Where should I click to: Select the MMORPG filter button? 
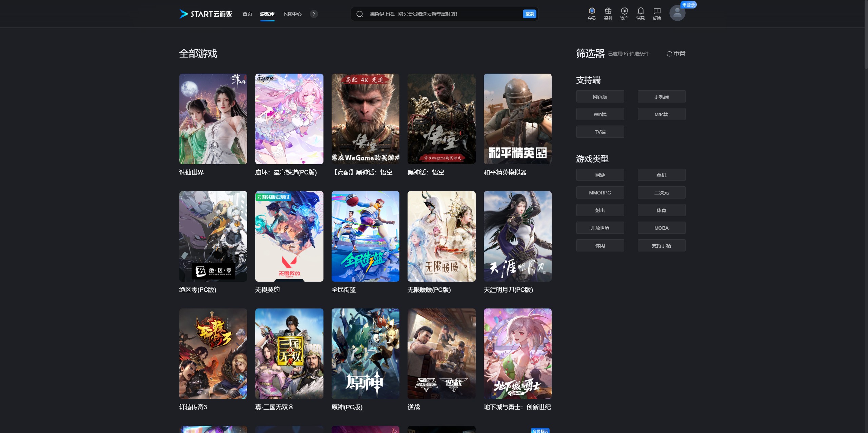(600, 192)
